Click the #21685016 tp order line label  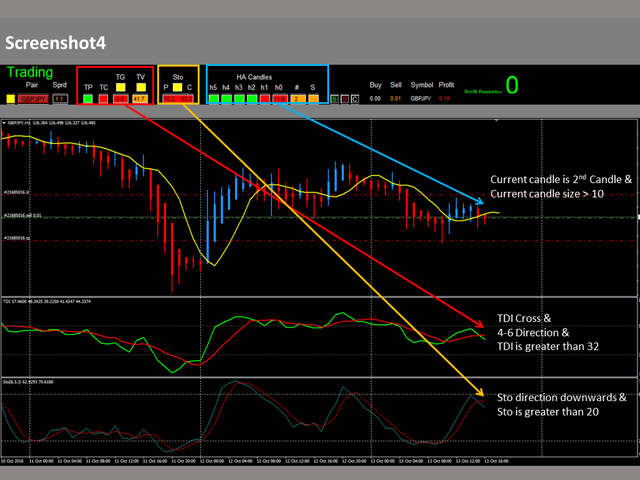point(17,238)
